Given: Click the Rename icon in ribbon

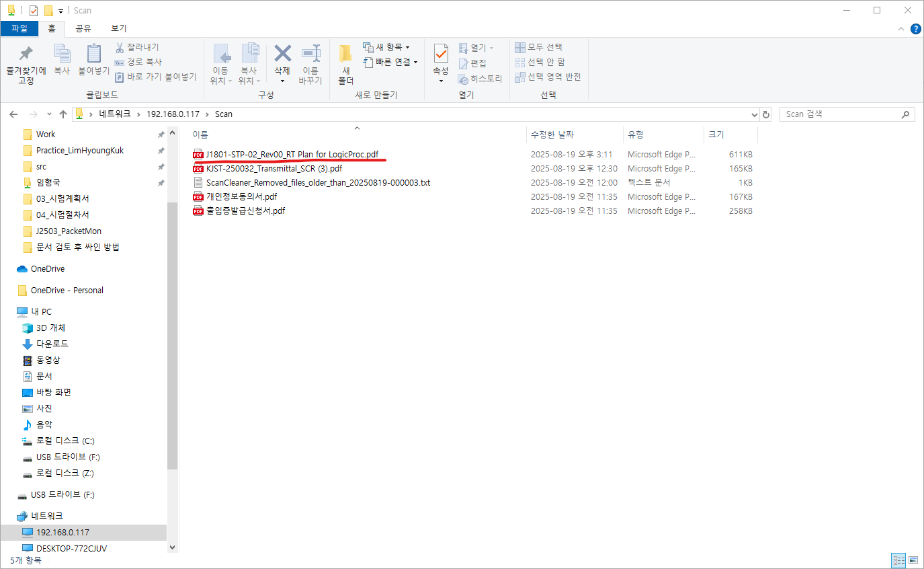Looking at the screenshot, I should click(310, 54).
